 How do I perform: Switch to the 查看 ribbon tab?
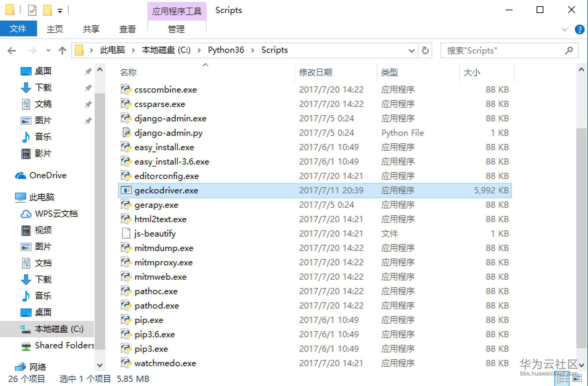pos(128,29)
